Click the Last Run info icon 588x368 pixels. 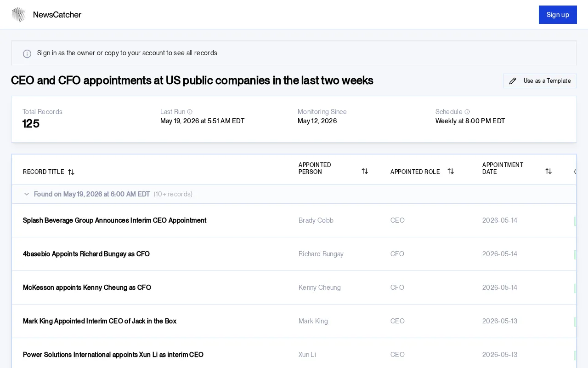[190, 112]
